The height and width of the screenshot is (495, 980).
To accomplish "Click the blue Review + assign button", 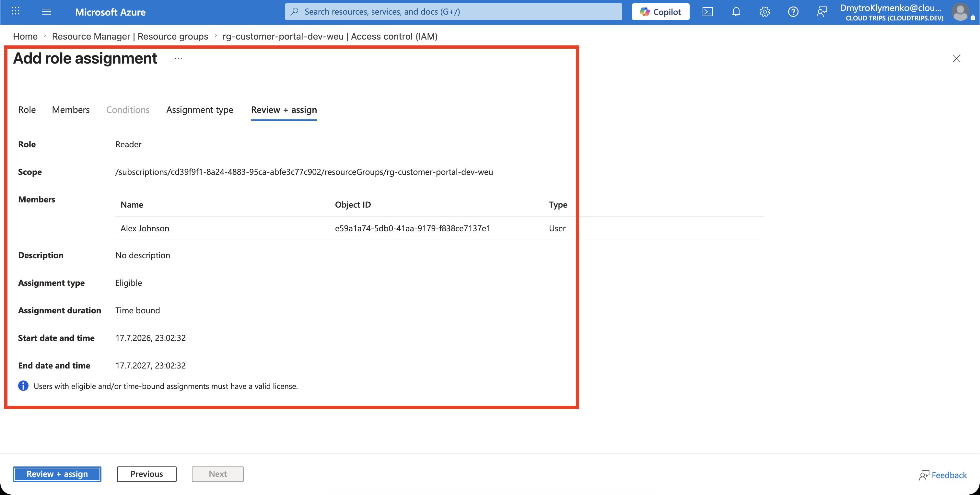I will pos(57,474).
